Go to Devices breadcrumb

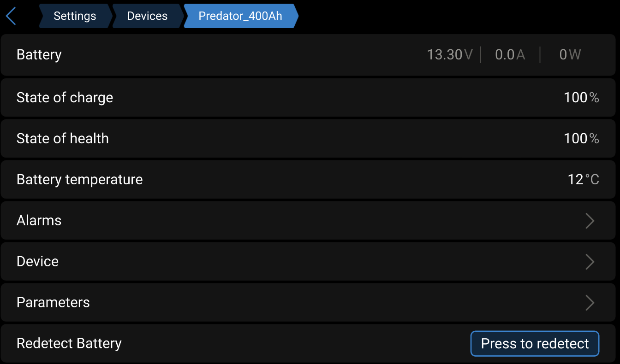click(147, 16)
